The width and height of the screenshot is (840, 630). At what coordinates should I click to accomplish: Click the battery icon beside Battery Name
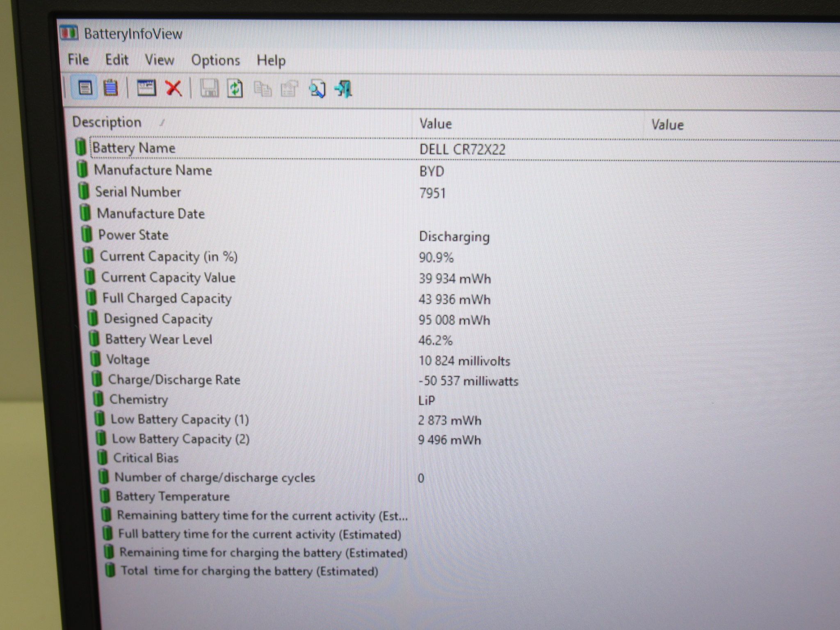point(80,147)
